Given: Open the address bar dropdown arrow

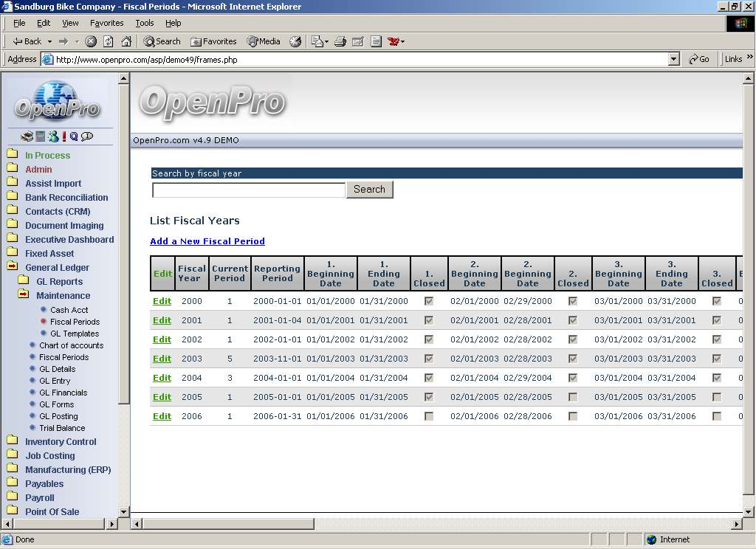Looking at the screenshot, I should pos(673,59).
